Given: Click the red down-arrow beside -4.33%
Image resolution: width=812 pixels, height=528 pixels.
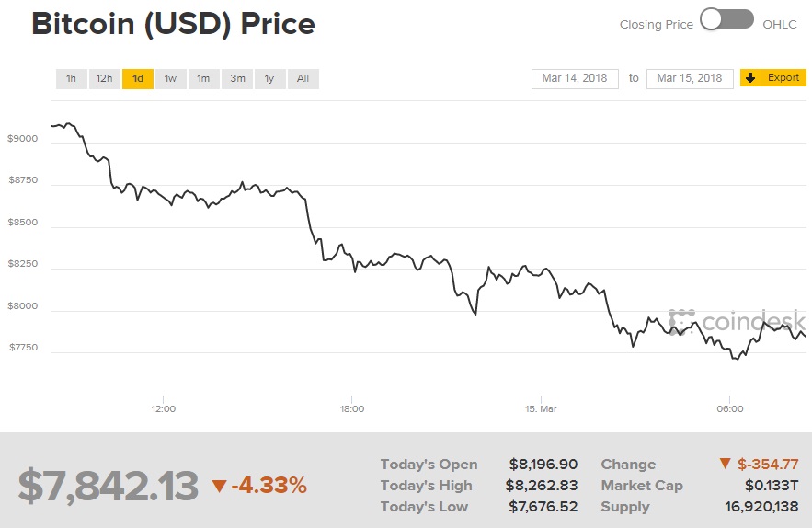Looking at the screenshot, I should (219, 486).
